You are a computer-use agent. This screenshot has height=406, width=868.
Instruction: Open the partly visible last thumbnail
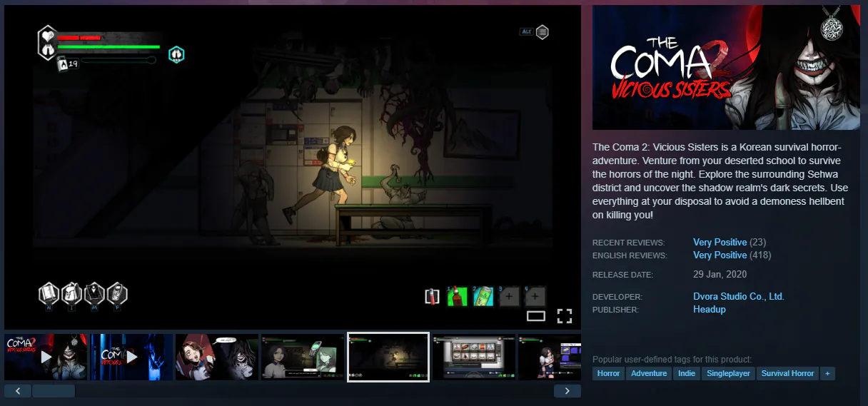(550, 357)
